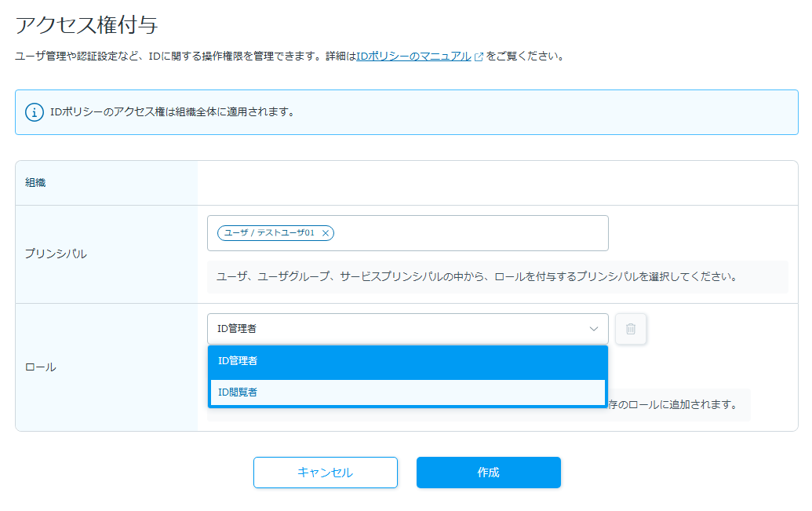Click the アクセス権付与 page heading
Image resolution: width=812 pixels, height=511 pixels.
tap(86, 24)
